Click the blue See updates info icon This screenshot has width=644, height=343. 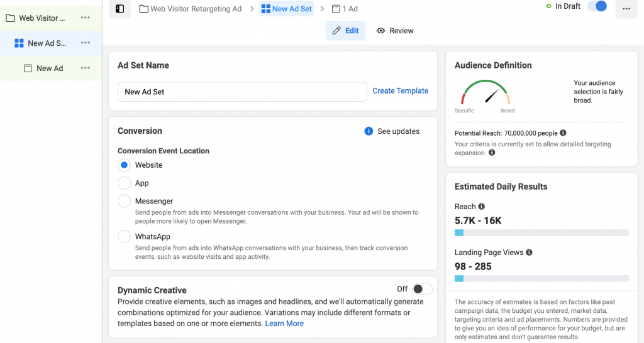tap(369, 131)
